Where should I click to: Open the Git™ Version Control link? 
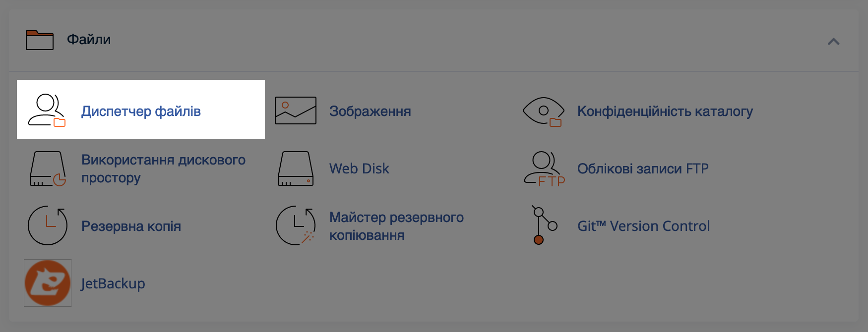643,226
